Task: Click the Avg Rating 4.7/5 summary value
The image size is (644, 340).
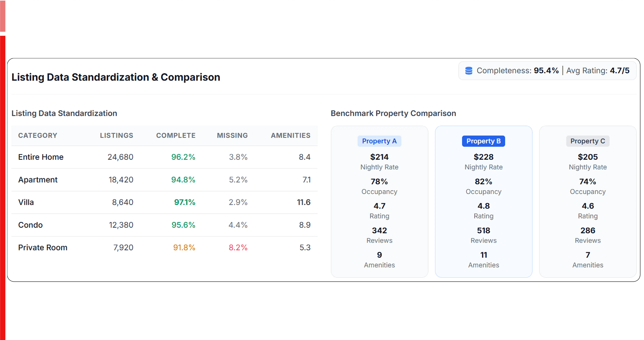Action: click(619, 71)
